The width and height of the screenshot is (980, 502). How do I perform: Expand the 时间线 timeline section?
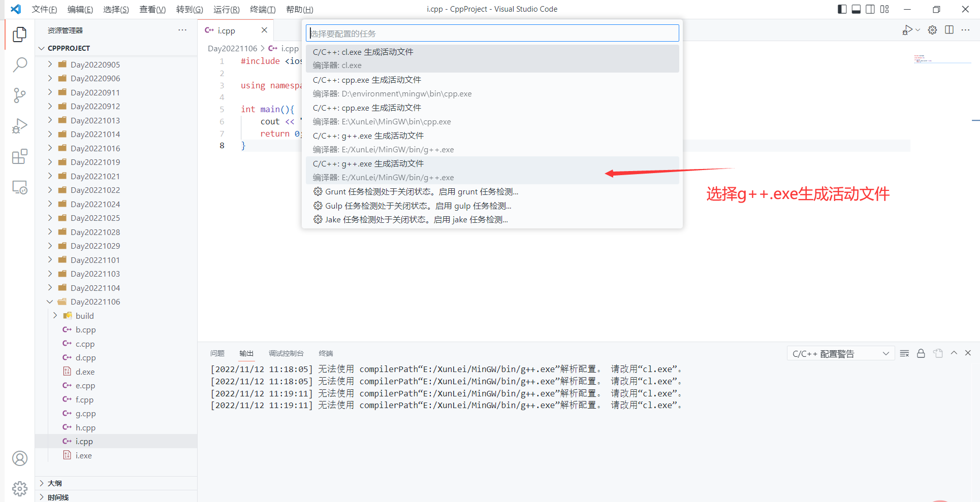(116, 497)
